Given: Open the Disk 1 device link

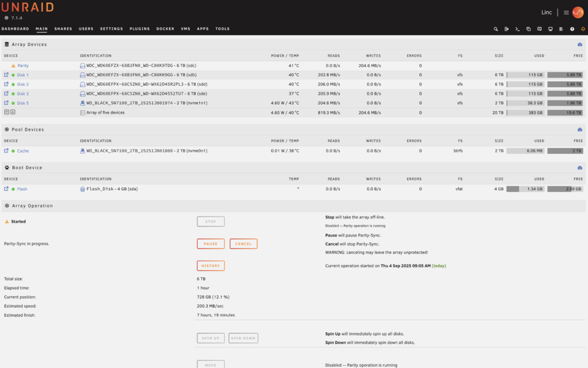Looking at the screenshot, I should tap(22, 75).
